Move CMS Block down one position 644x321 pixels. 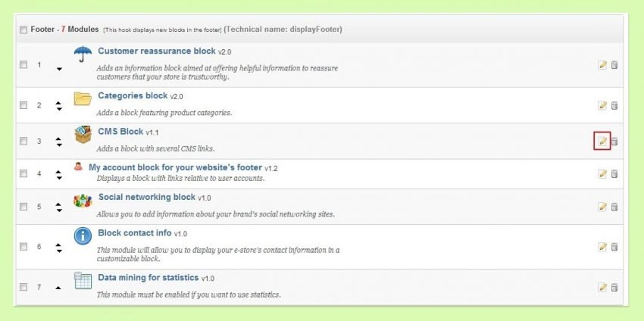click(59, 145)
